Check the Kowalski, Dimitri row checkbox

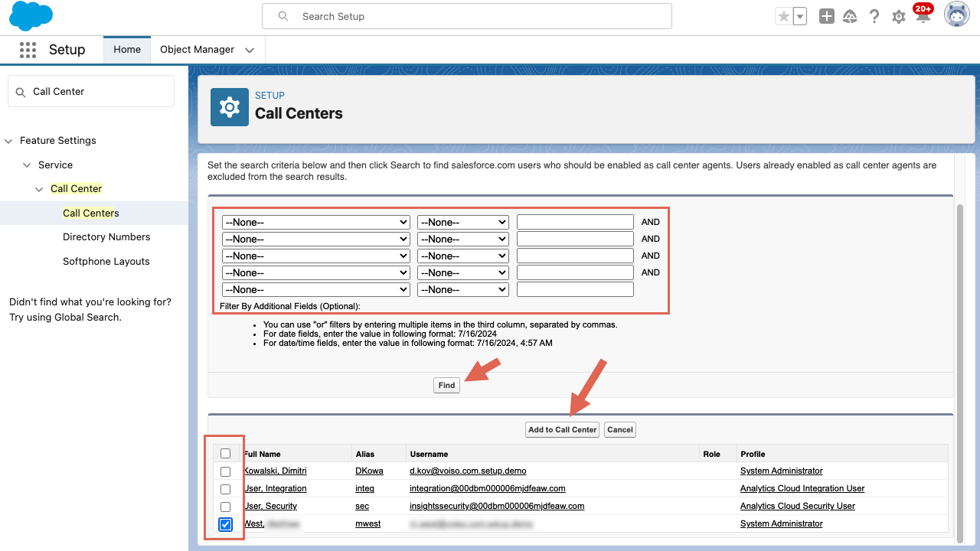tap(225, 471)
